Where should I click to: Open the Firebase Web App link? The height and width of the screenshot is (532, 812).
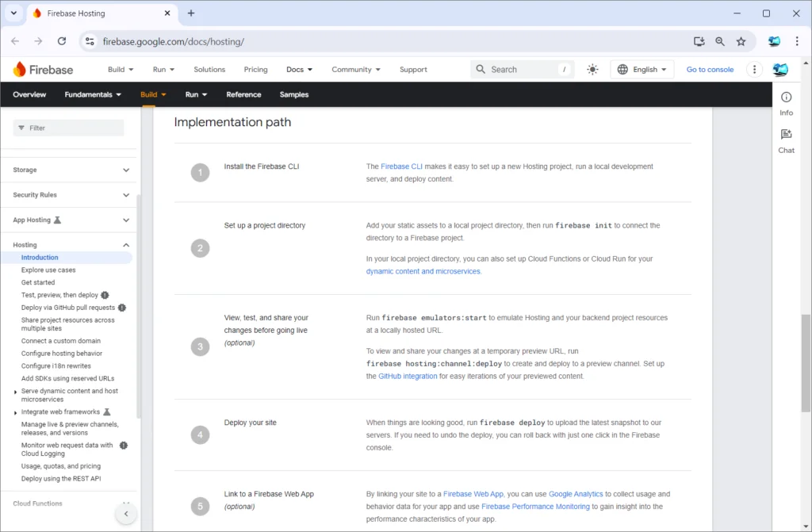(473, 494)
